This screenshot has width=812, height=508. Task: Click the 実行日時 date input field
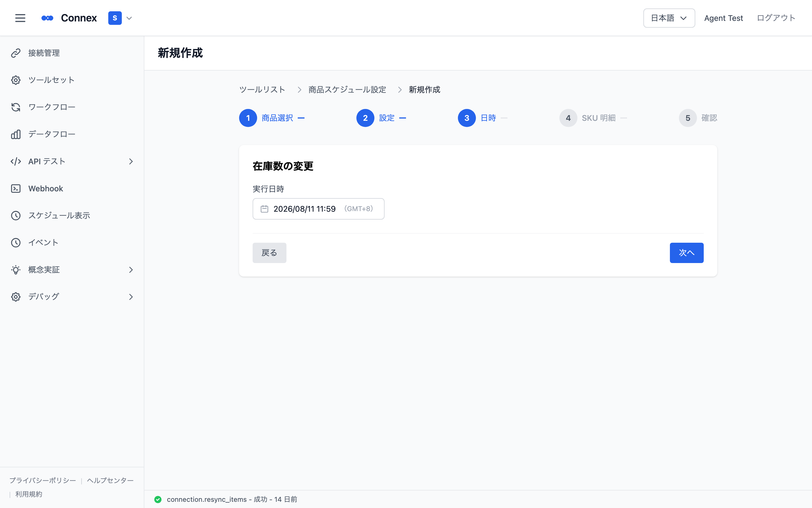click(318, 209)
